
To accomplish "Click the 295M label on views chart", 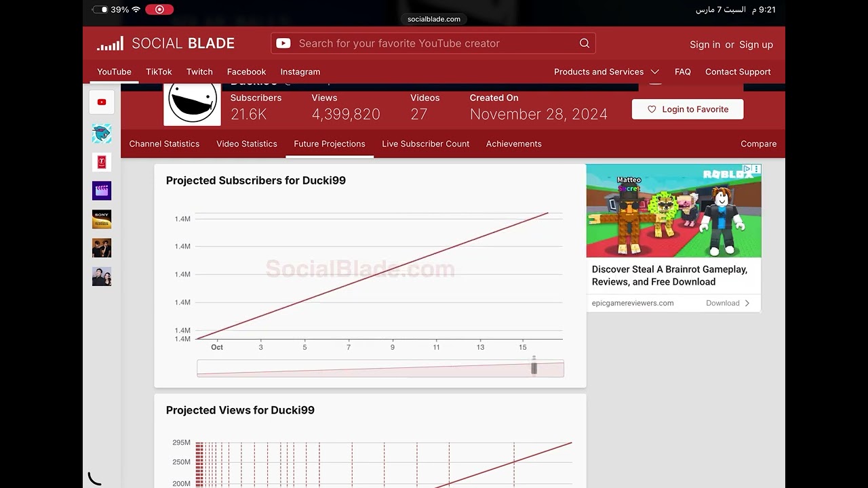I will coord(182,443).
